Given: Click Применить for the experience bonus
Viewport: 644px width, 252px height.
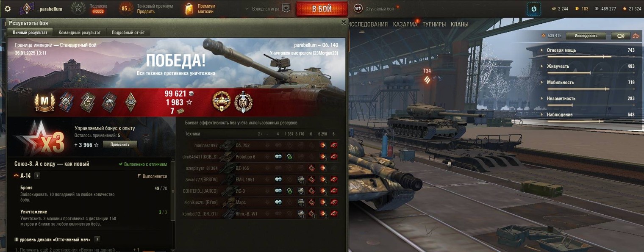Looking at the screenshot, I should [x=120, y=144].
